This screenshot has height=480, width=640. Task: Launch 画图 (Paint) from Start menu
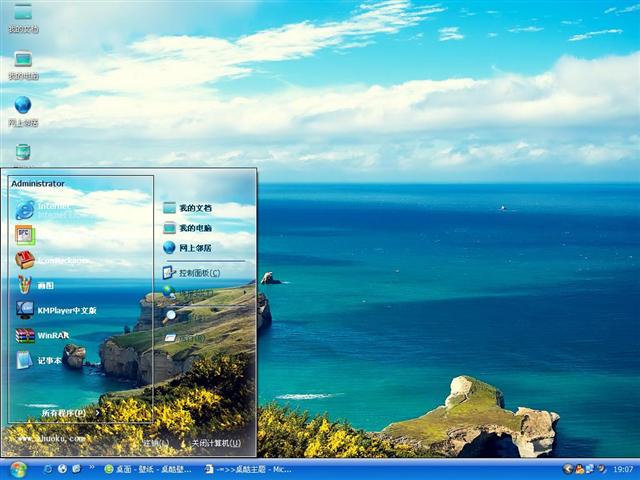[x=35, y=285]
